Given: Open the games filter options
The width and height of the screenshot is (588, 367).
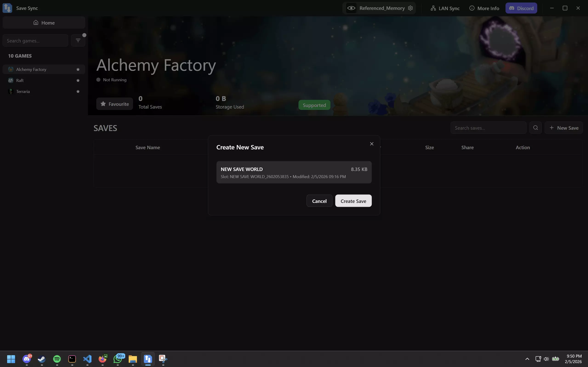Looking at the screenshot, I should tap(78, 40).
